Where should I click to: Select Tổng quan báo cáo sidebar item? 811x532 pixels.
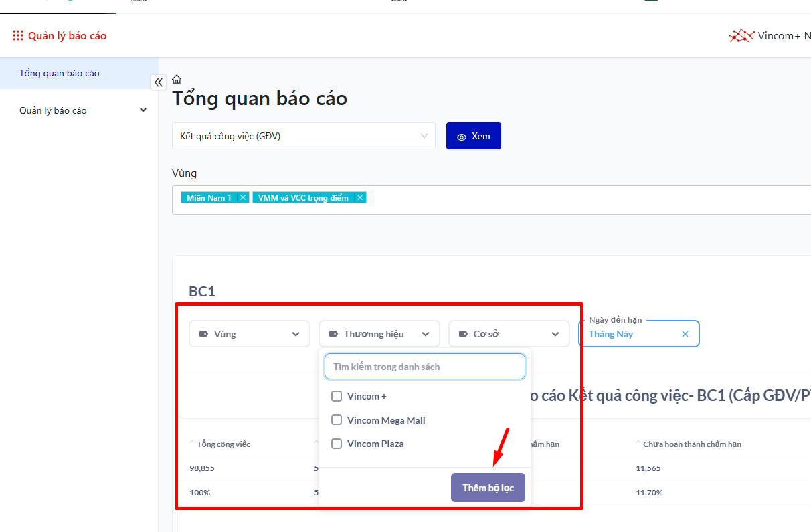(60, 73)
